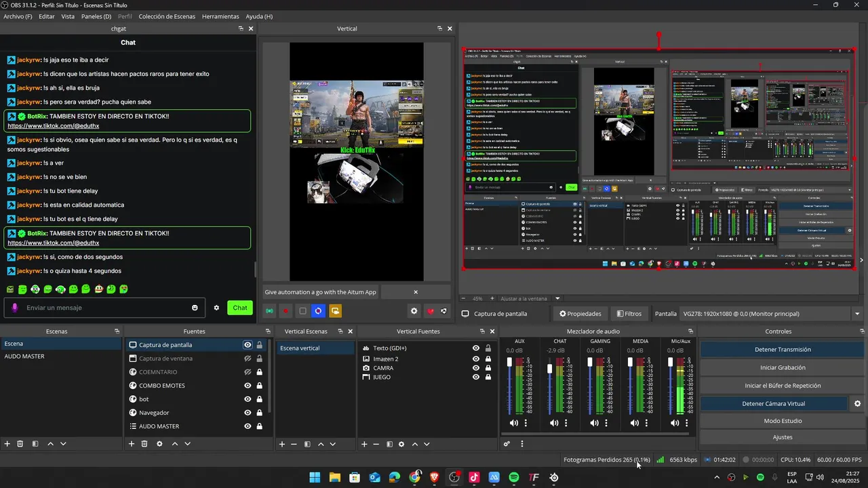This screenshot has height=488, width=868.
Task: Open the Editar menu
Action: (x=47, y=16)
